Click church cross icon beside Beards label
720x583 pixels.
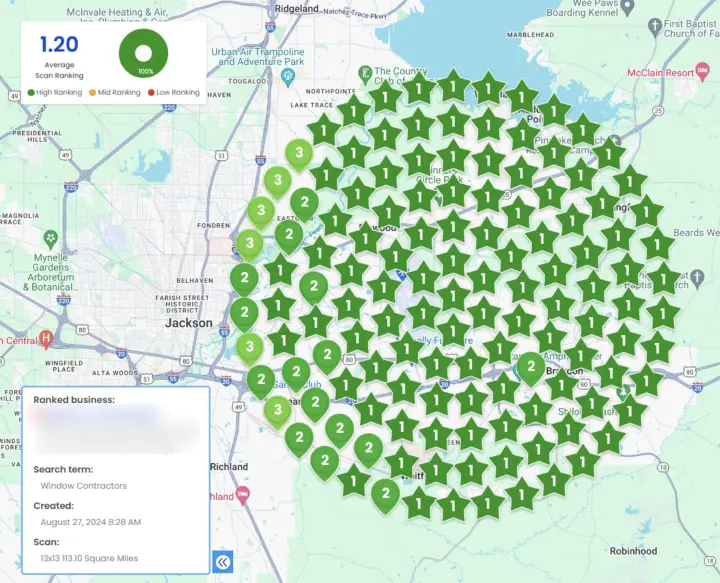(x=698, y=277)
